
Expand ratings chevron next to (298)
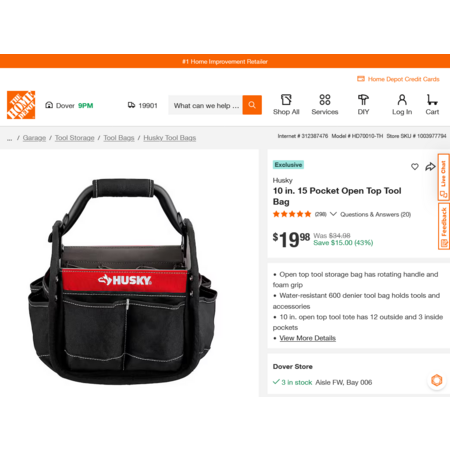(x=333, y=214)
